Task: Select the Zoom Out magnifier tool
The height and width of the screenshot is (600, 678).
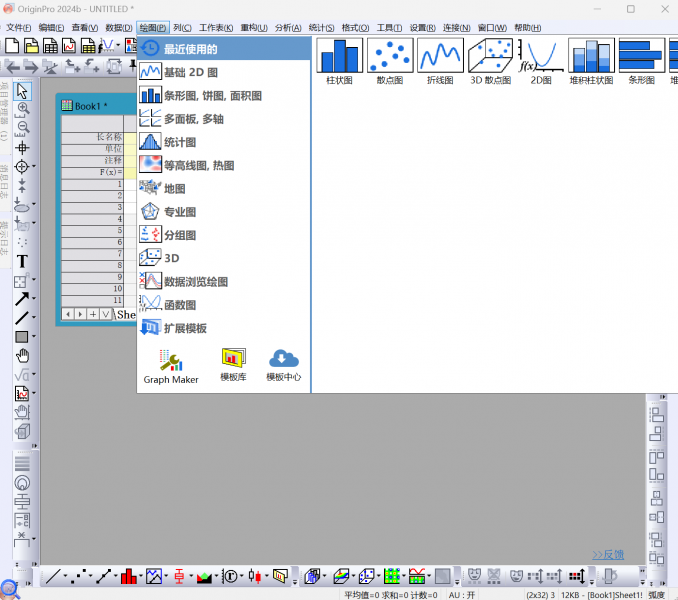Action: 22,129
